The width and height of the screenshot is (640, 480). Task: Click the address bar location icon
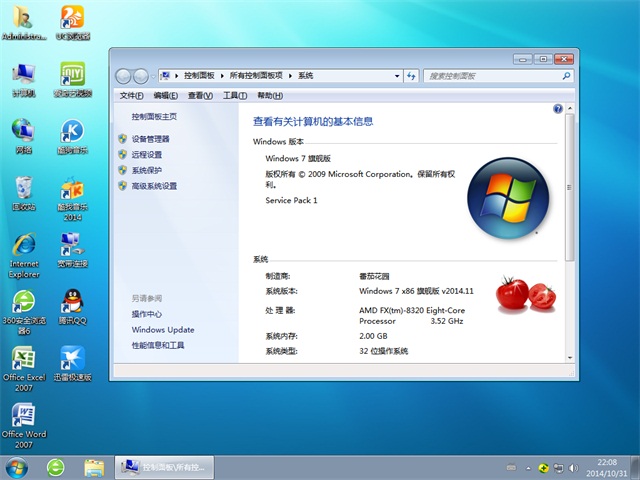[165, 76]
